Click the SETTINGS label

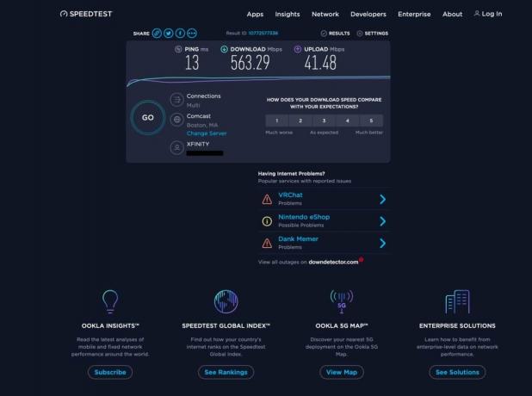376,34
